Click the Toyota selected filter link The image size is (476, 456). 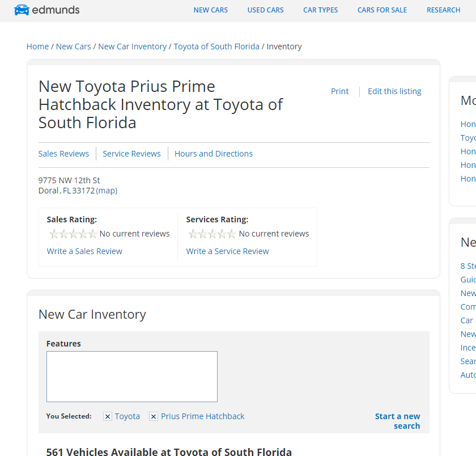pyautogui.click(x=127, y=416)
